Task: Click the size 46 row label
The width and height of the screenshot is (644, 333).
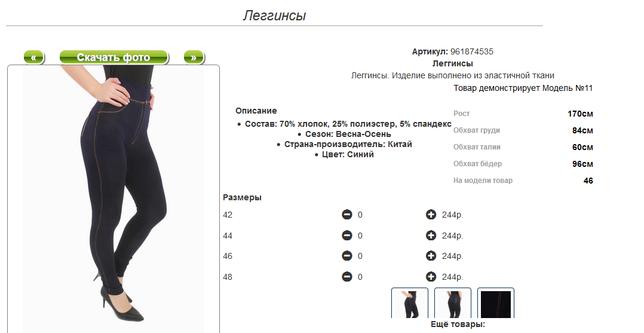Action: click(228, 256)
